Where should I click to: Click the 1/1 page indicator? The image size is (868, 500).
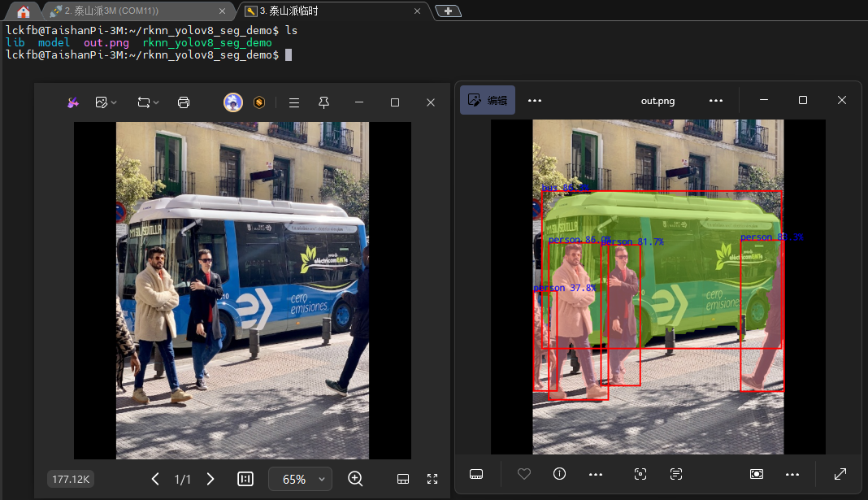click(x=183, y=479)
